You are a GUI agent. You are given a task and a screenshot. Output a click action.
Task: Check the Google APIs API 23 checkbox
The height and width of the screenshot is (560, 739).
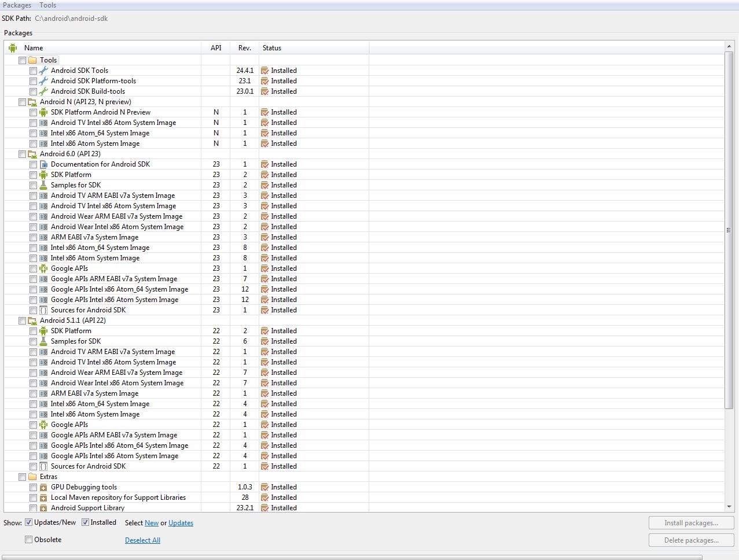(x=33, y=268)
